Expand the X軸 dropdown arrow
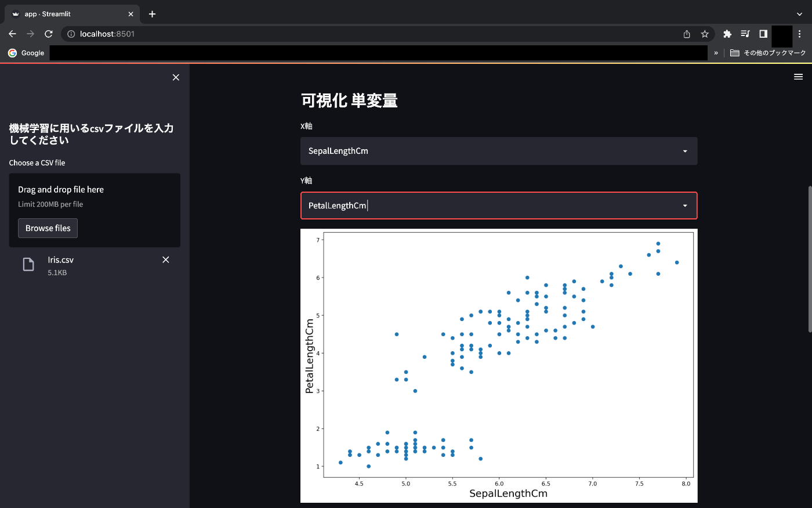Screen dimensions: 812x508 685,152
